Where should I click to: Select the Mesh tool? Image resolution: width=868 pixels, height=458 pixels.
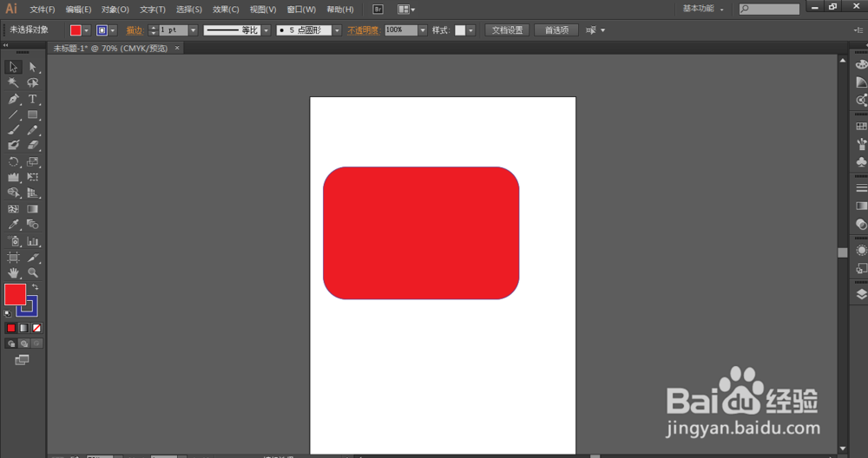(13, 209)
